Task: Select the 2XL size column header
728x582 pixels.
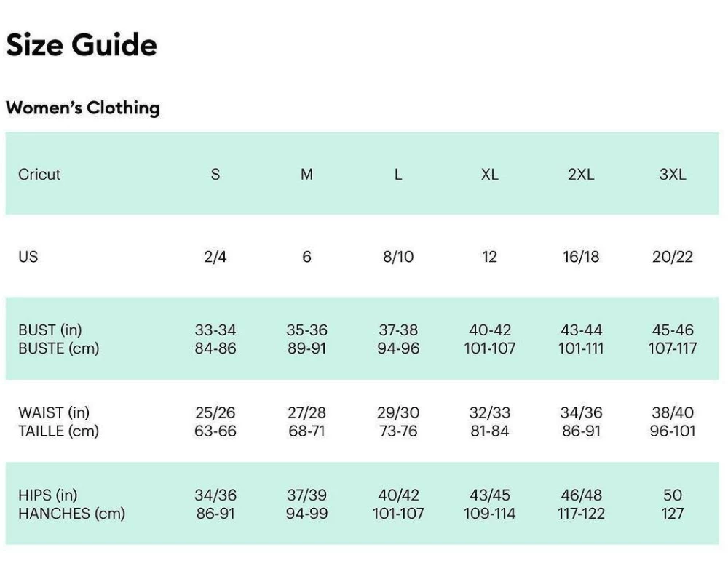Action: click(x=581, y=175)
